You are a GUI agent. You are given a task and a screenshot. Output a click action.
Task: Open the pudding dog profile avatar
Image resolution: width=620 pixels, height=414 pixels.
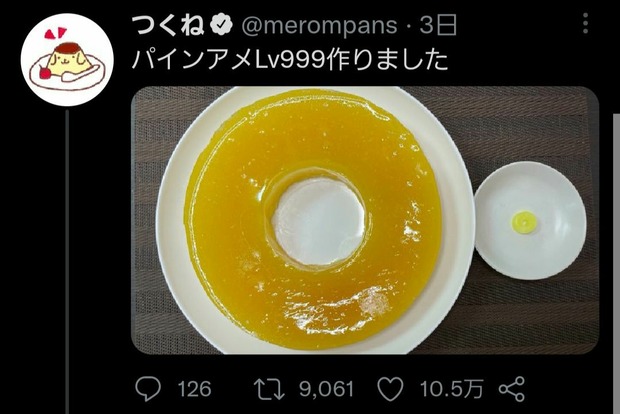67,60
